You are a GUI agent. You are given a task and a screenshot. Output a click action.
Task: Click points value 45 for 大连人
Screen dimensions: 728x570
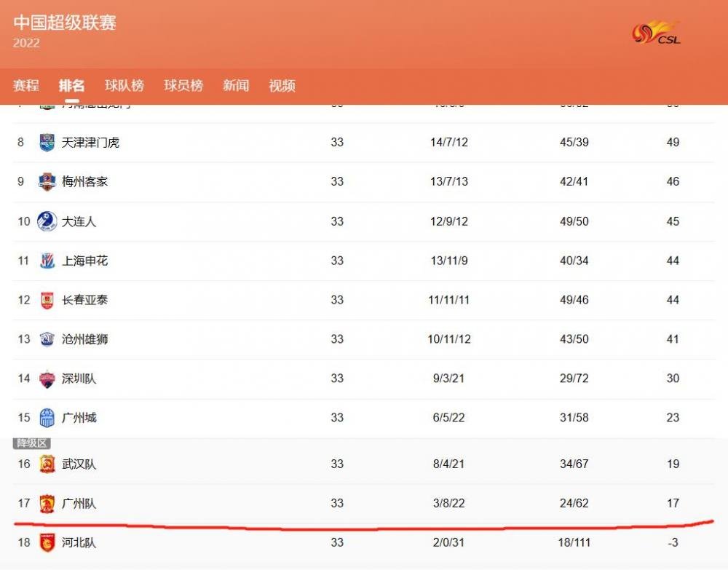pos(673,221)
